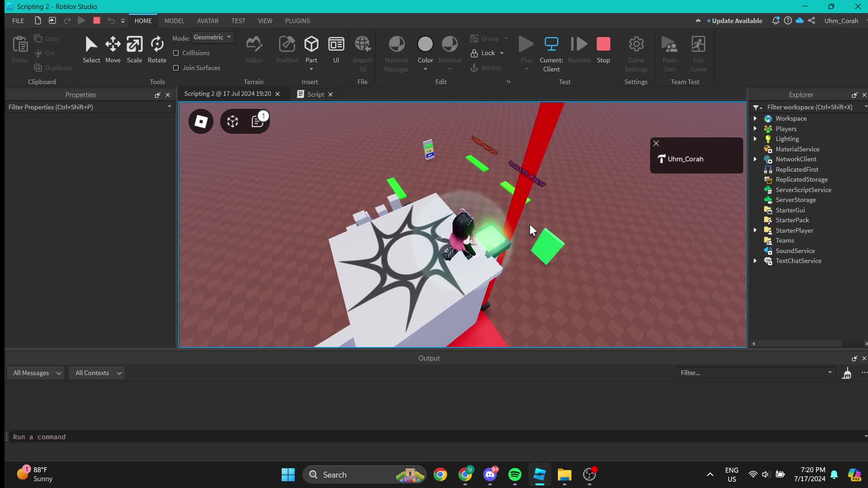This screenshot has height=488, width=868.
Task: Switch to the VIEW ribbon tab
Action: pyautogui.click(x=265, y=21)
